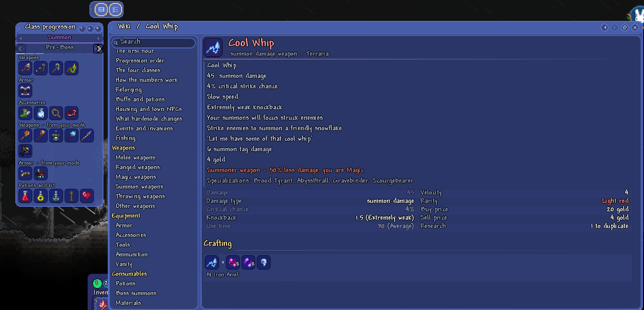This screenshot has width=644, height=310.
Task: Switch to next class after Summon
Action: 98,38
